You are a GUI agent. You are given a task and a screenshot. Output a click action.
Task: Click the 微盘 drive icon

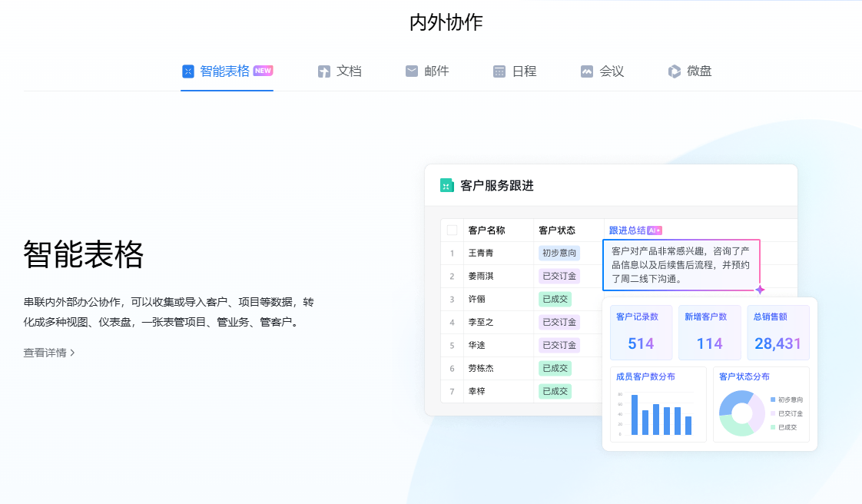click(x=674, y=71)
